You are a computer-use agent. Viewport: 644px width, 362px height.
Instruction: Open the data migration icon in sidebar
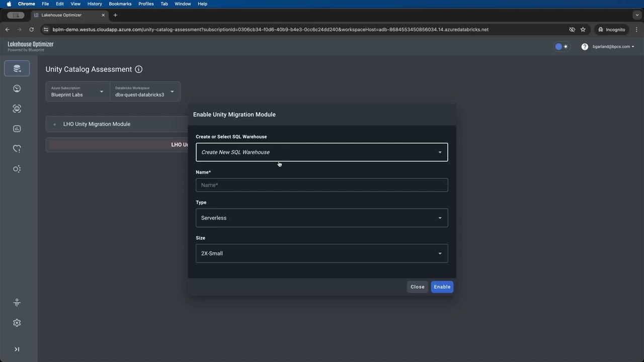point(17,68)
